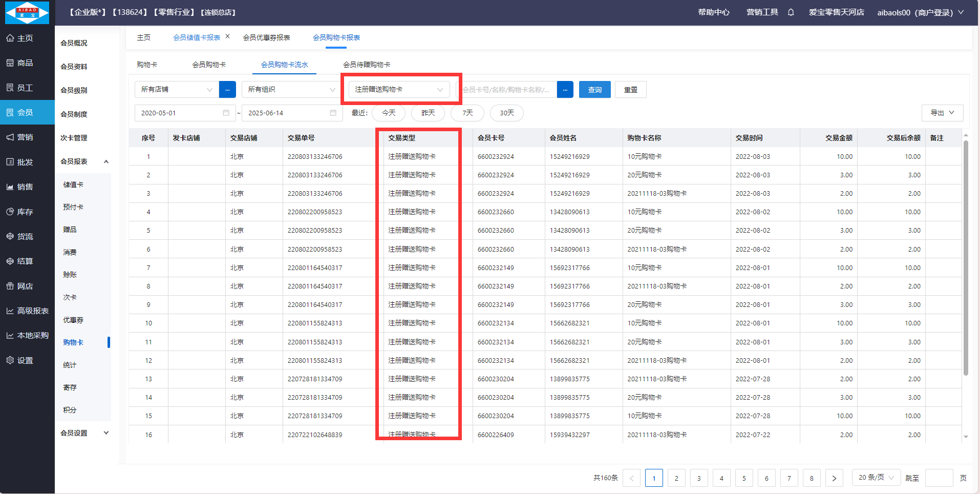Close the 会员储值卡报表 tab

tap(228, 36)
